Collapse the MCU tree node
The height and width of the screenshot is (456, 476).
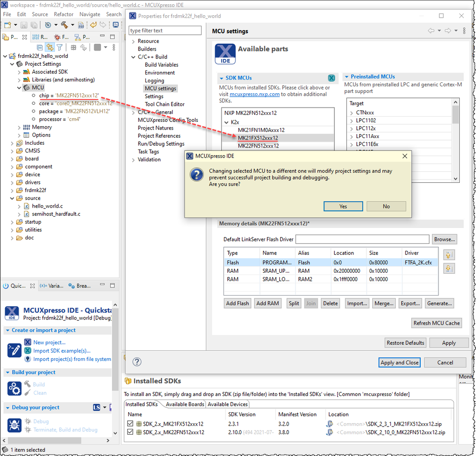[19, 88]
